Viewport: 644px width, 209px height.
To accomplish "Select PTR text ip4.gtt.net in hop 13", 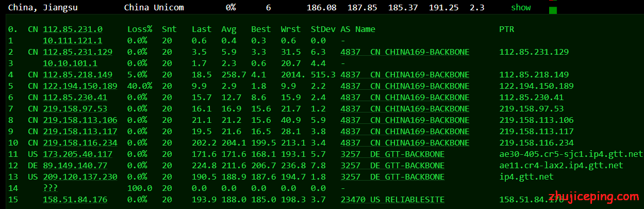I will pos(526,177).
